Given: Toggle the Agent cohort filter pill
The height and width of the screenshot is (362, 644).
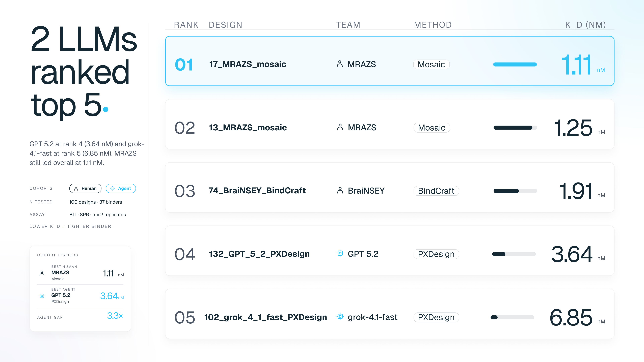Looking at the screenshot, I should coord(121,188).
